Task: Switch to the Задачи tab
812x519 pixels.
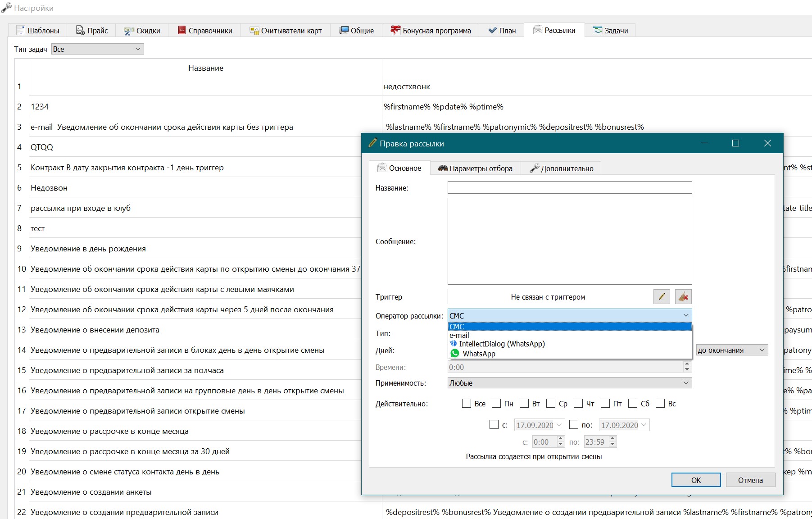Action: coord(610,31)
